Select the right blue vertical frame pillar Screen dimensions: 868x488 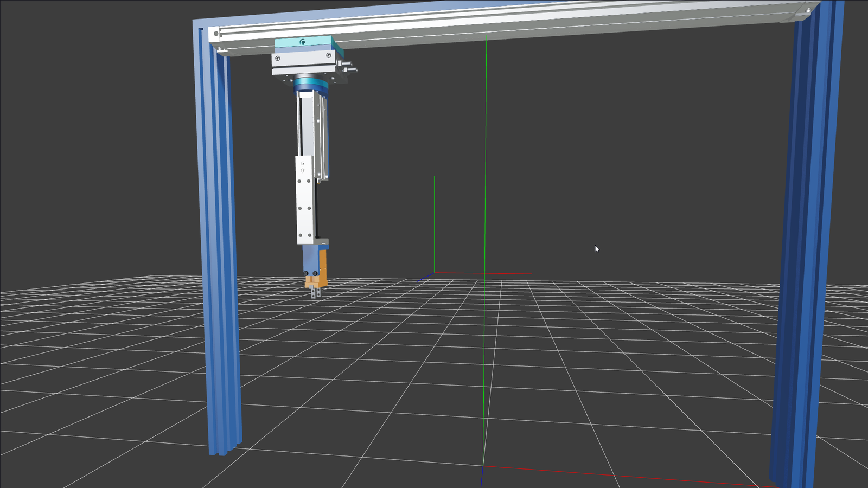pos(806,244)
